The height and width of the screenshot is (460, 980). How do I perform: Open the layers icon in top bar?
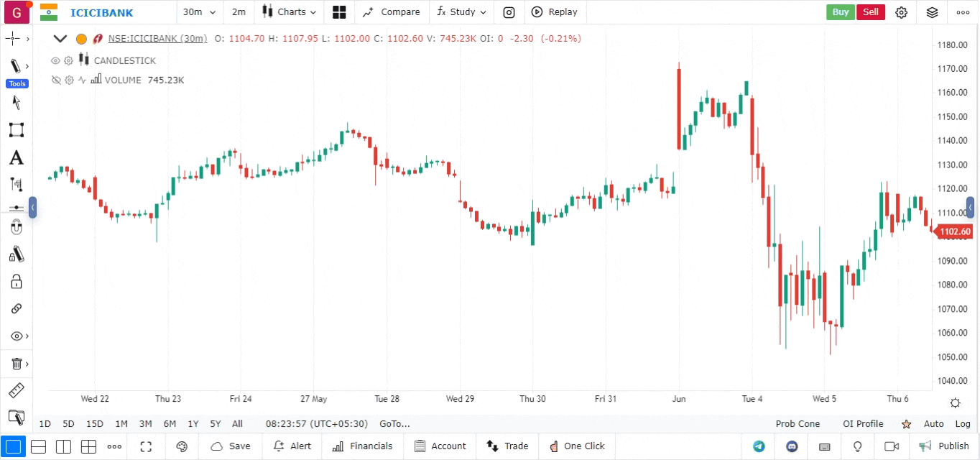pos(932,12)
